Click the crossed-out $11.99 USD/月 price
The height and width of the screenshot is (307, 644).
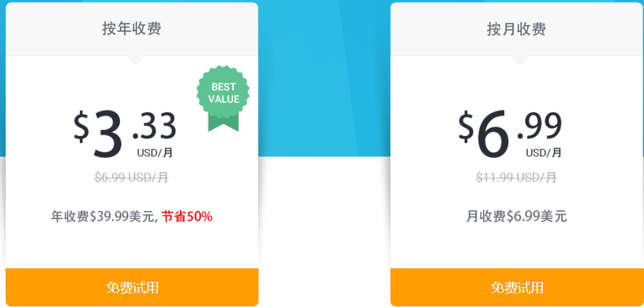tap(516, 177)
